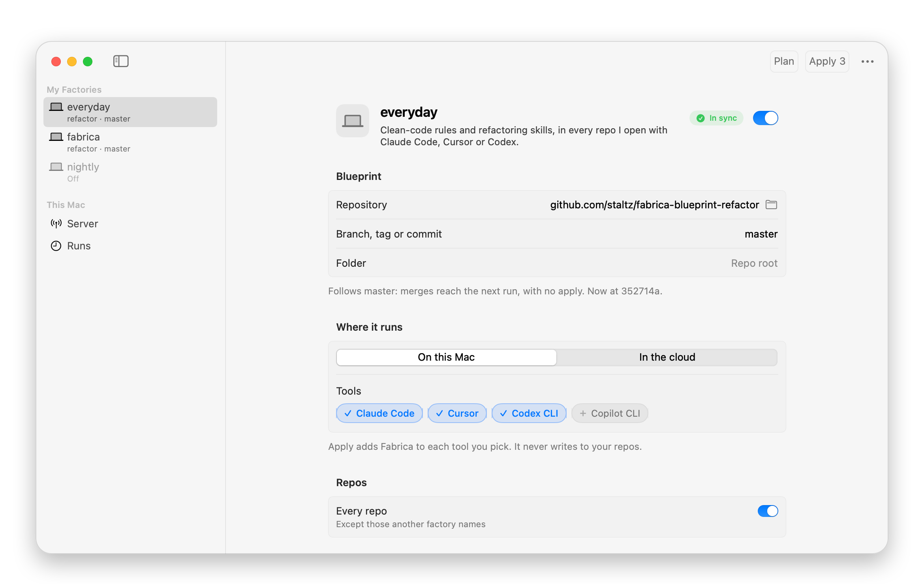The height and width of the screenshot is (584, 924).
Task: Click the 'Follows master' note text
Action: [495, 291]
